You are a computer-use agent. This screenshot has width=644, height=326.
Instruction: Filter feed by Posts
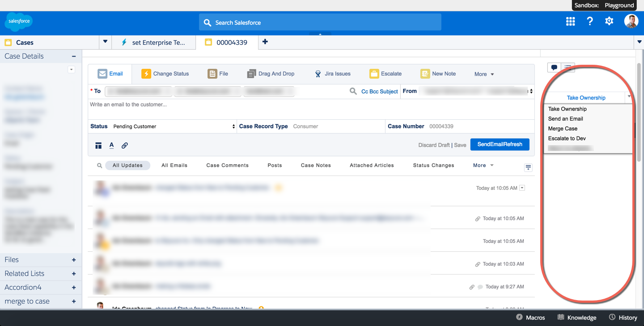click(x=275, y=165)
